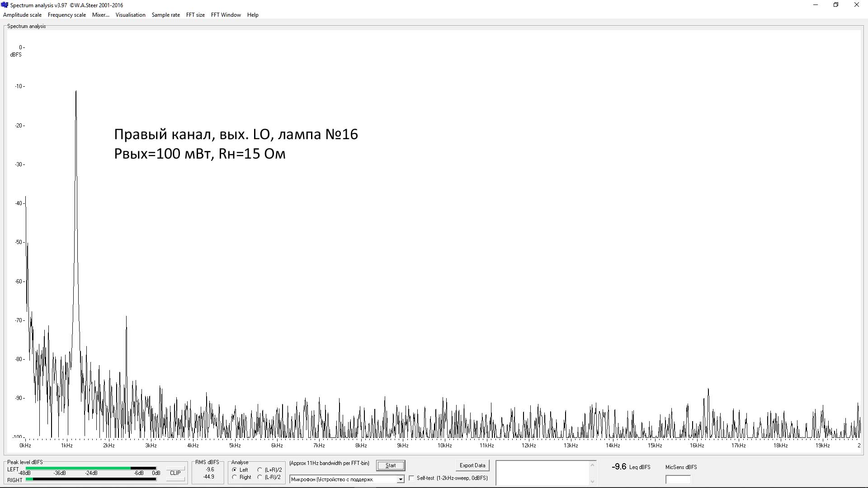This screenshot has height=488, width=868.
Task: Click the Export Data button
Action: (472, 465)
